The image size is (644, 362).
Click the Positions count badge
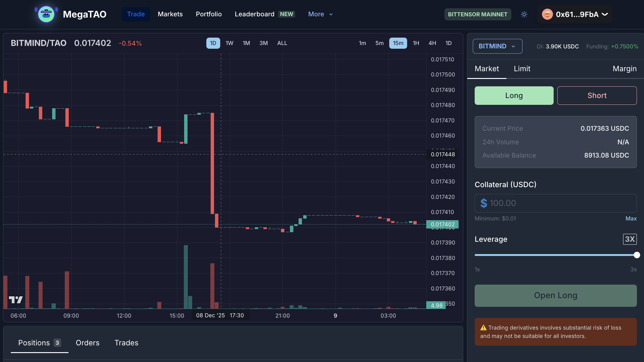pos(57,343)
